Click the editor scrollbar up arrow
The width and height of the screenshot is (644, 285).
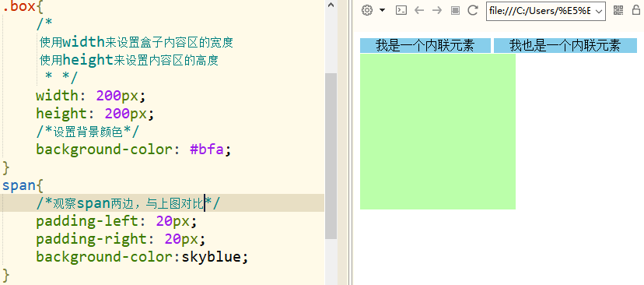click(x=331, y=5)
